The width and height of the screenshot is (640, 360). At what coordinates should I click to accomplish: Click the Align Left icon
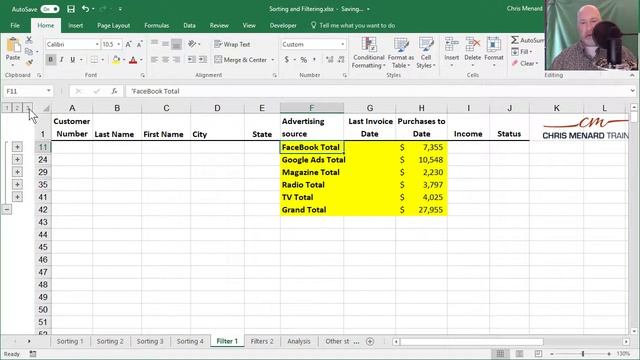point(154,60)
